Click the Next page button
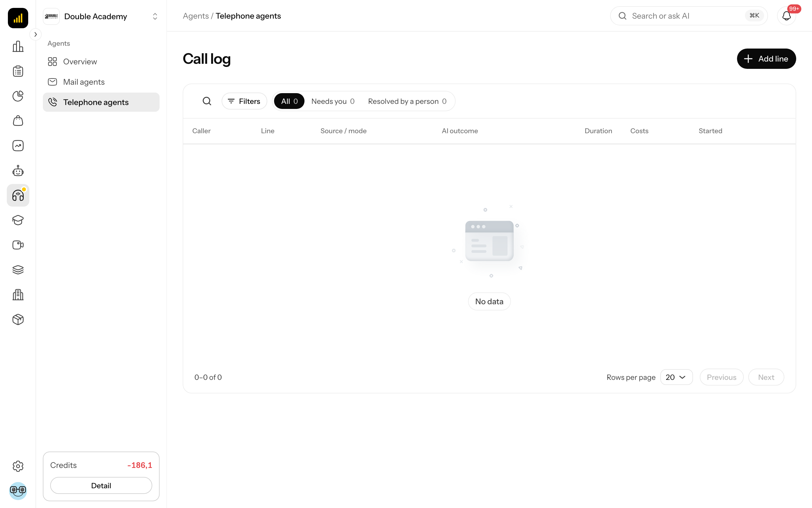Viewport: 812px width, 508px height. pos(766,377)
